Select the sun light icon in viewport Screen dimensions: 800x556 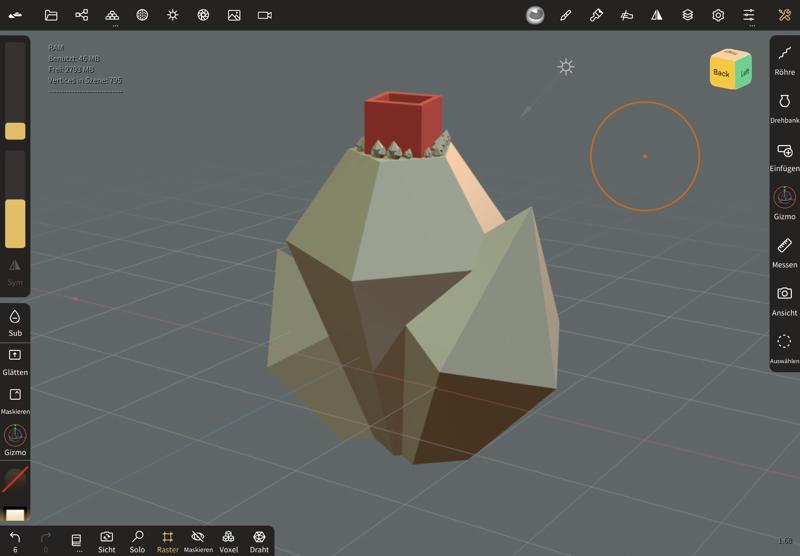565,67
